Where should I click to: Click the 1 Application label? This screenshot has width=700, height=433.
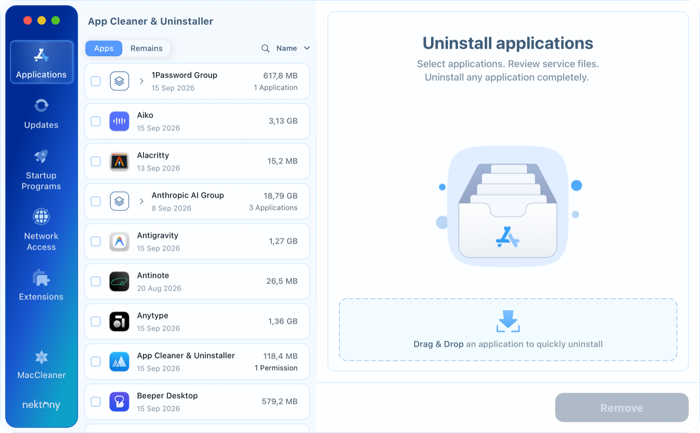tap(275, 87)
